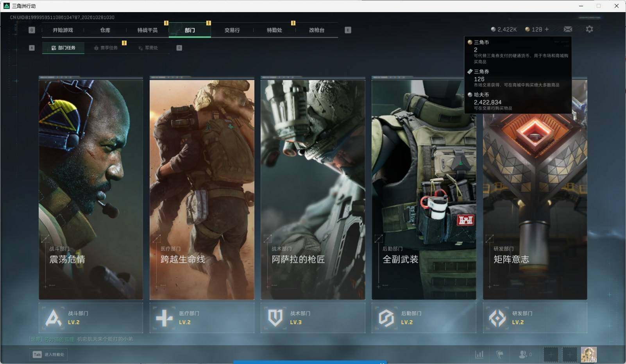Click the second empty squad slot plus
This screenshot has width=626, height=364.
coord(569,355)
